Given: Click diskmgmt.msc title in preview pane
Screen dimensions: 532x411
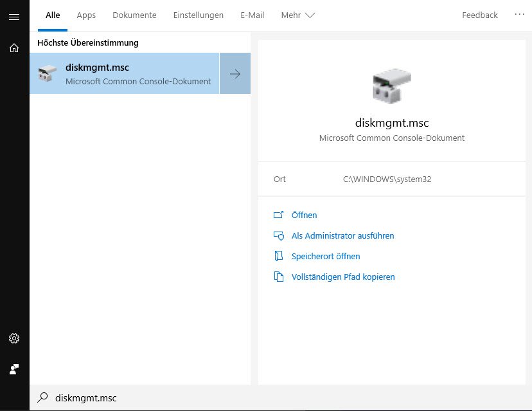Looking at the screenshot, I should click(x=392, y=123).
